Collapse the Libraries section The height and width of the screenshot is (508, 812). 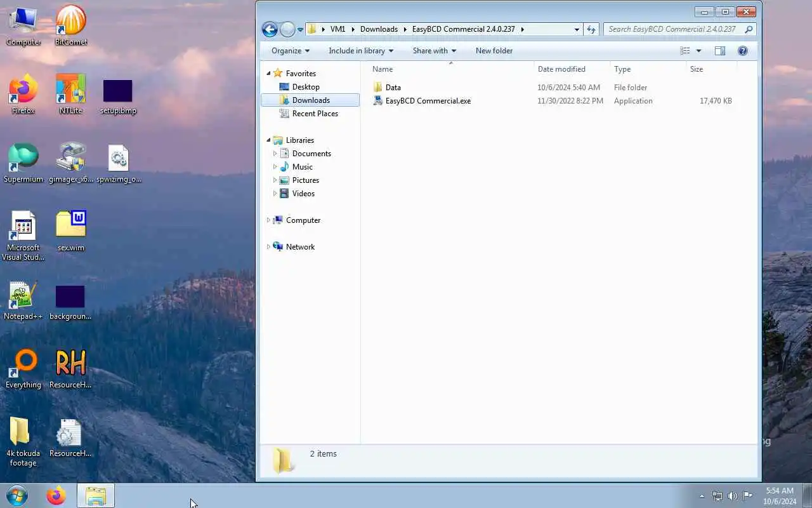(x=268, y=140)
